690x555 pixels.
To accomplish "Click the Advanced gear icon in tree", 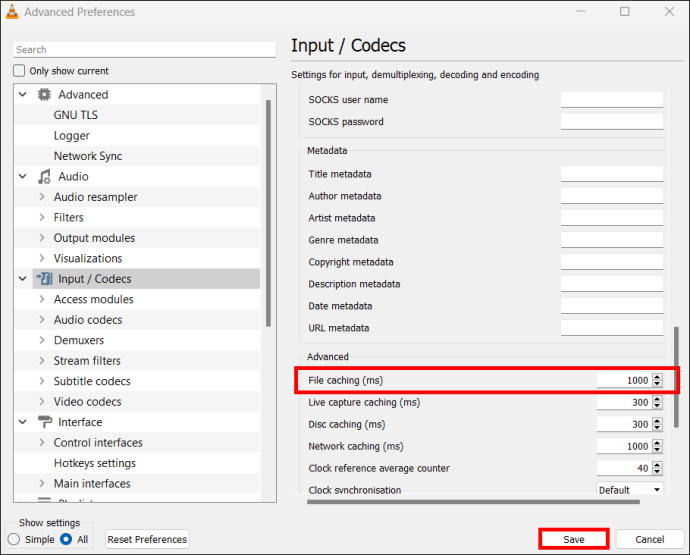I will point(44,94).
